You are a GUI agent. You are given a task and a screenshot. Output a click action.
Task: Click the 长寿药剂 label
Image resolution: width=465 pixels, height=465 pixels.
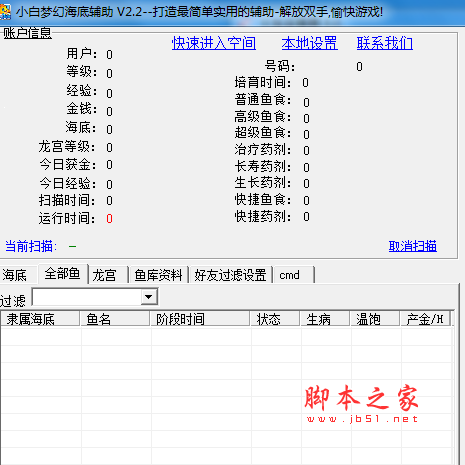coord(263,166)
